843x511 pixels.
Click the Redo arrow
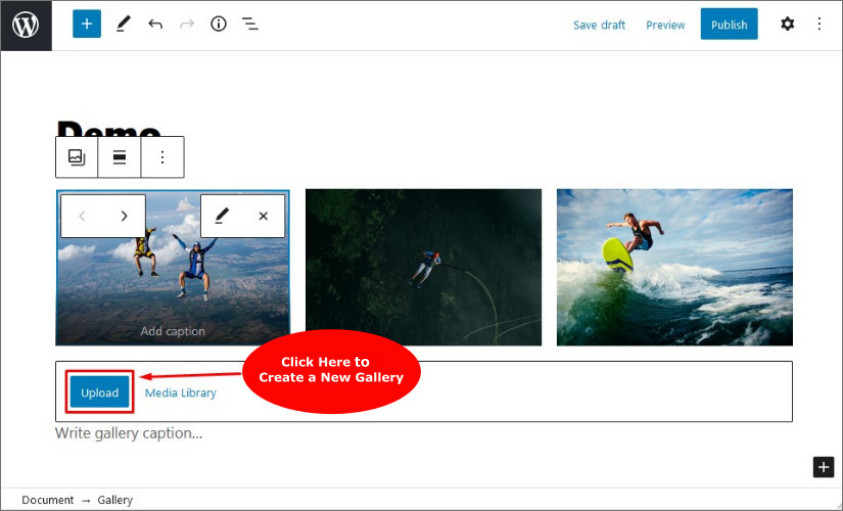click(186, 24)
